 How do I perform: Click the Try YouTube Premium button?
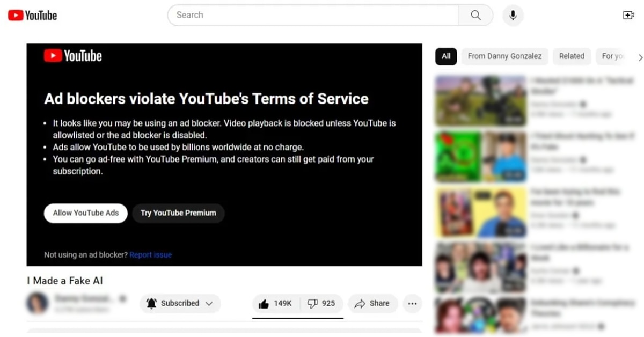178,213
